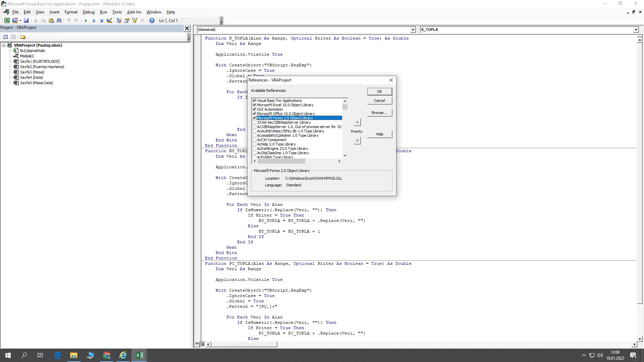Click the references list vertical scrollbar thumb

click(345, 107)
